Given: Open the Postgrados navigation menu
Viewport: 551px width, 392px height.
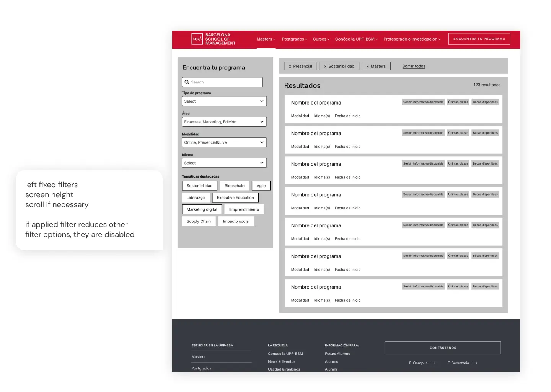Looking at the screenshot, I should click(x=294, y=39).
